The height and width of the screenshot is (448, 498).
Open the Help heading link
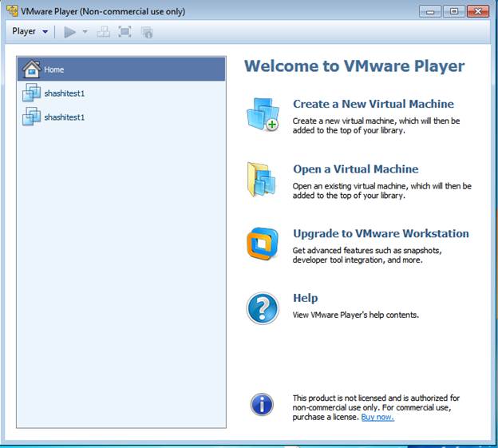[x=305, y=298]
